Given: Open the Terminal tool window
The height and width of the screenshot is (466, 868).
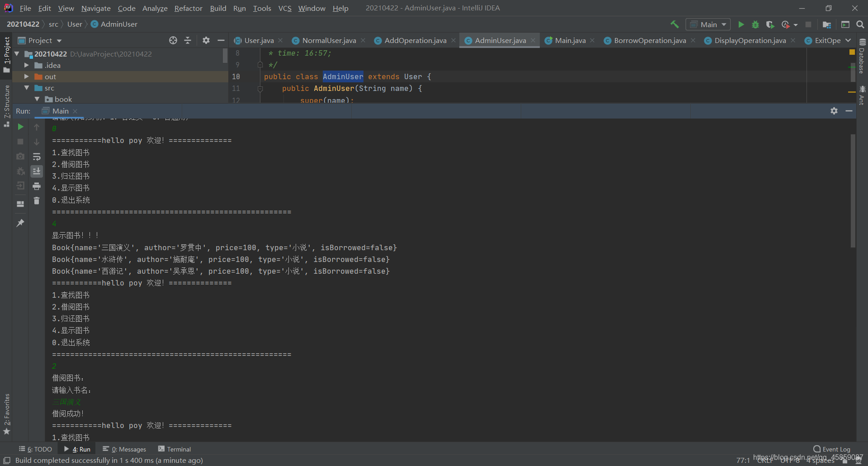Looking at the screenshot, I should [x=175, y=449].
